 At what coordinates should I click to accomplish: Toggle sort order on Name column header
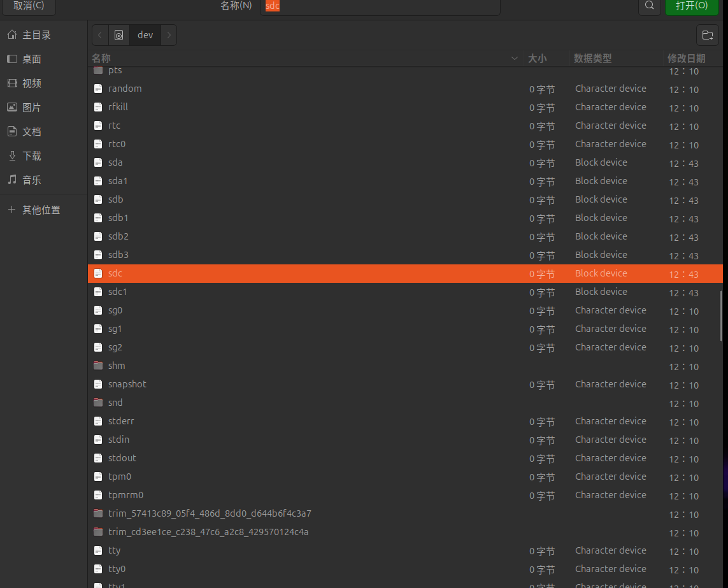[306, 59]
